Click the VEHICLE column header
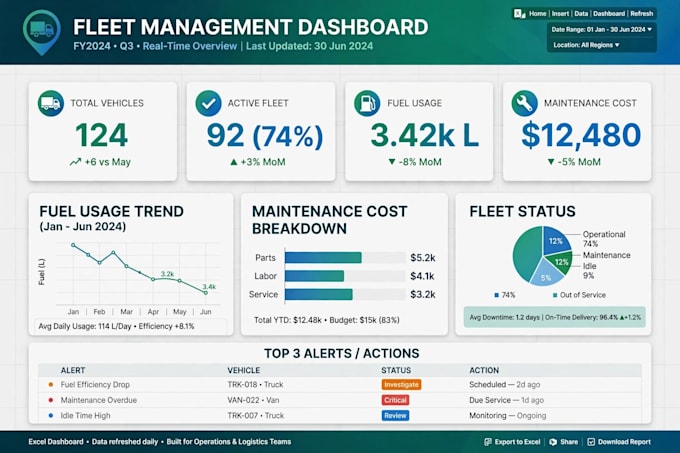 coord(244,370)
